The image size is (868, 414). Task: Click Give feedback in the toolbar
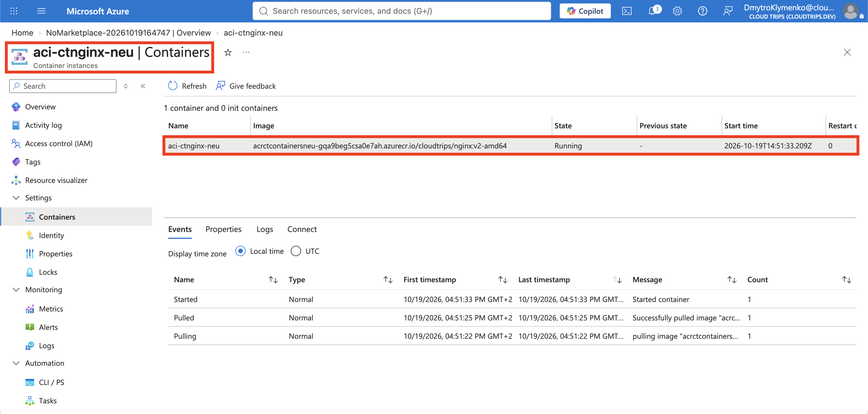(246, 86)
